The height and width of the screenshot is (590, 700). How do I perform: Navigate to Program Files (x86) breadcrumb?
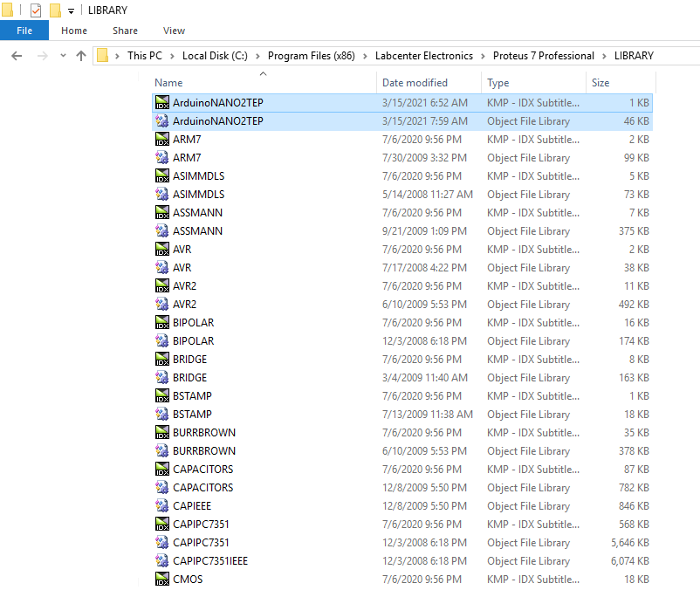click(312, 56)
